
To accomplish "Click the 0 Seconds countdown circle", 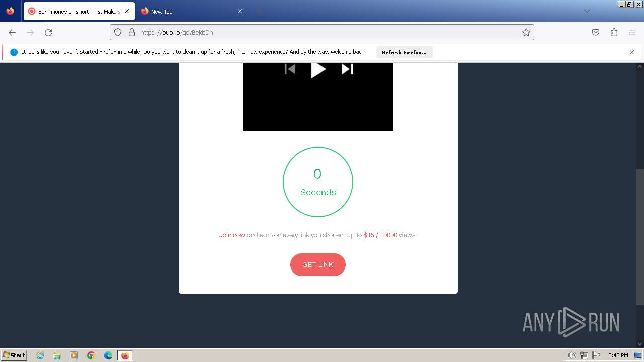I will point(318,182).
